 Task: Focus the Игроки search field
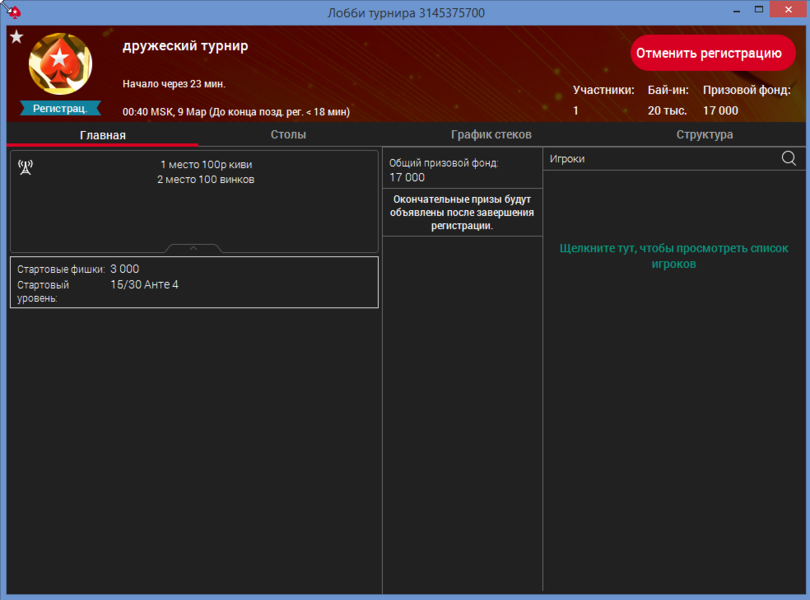(x=660, y=158)
